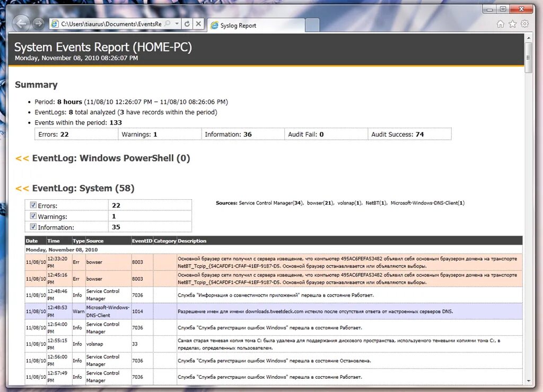
Task: Click Microsoft-Windows-DNS-Client(1) in Sources list
Action: coord(428,203)
